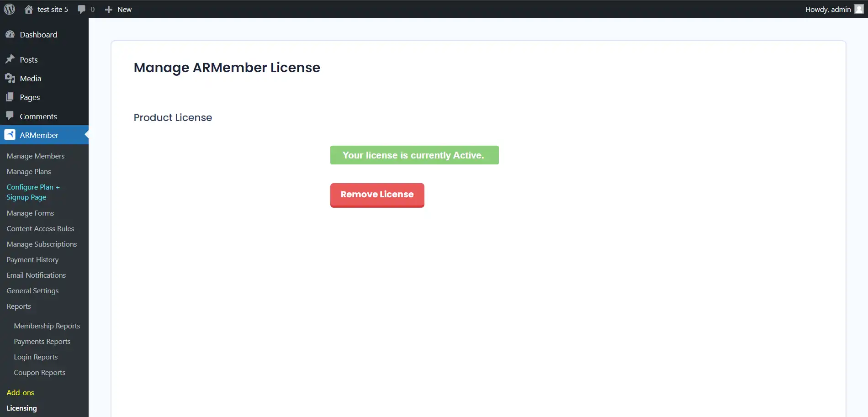Go to Dashboard
Screen dimensions: 868x417
click(x=38, y=35)
